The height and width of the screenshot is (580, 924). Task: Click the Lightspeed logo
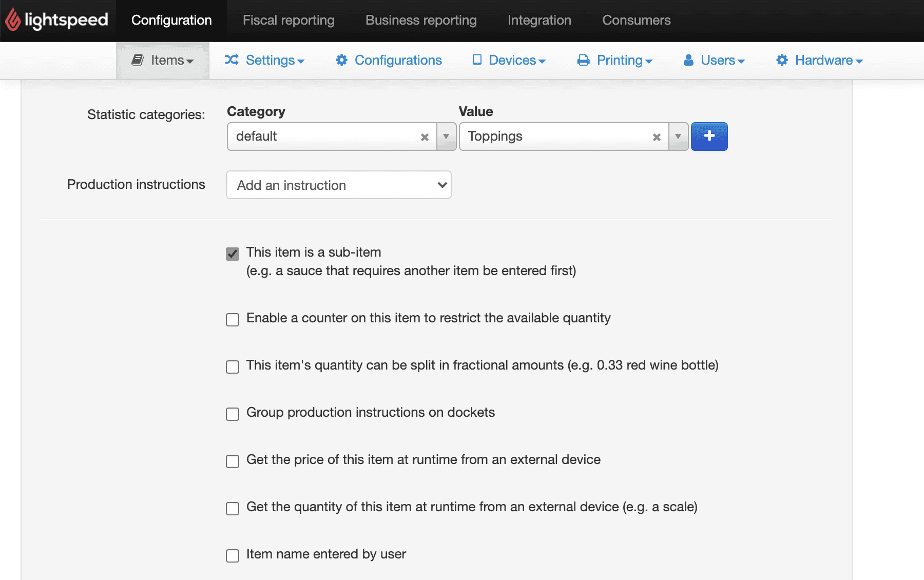pyautogui.click(x=56, y=20)
